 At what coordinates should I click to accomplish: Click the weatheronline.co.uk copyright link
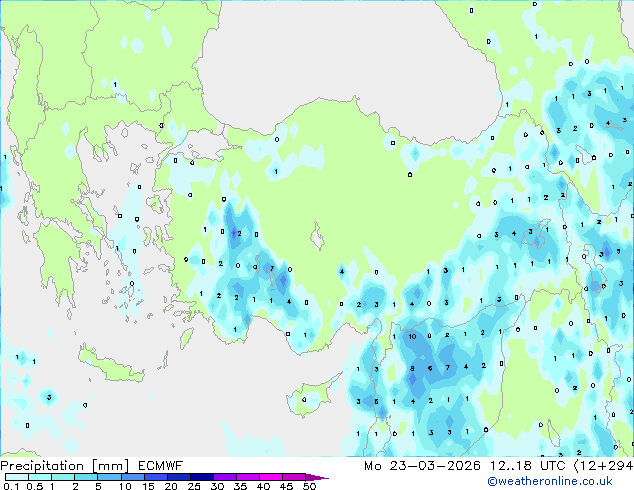point(550,481)
